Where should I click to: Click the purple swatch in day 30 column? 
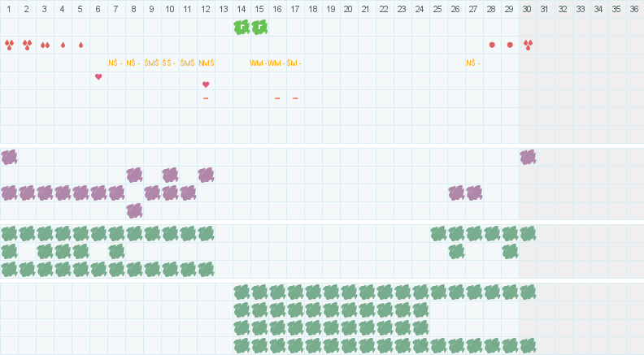pos(528,157)
